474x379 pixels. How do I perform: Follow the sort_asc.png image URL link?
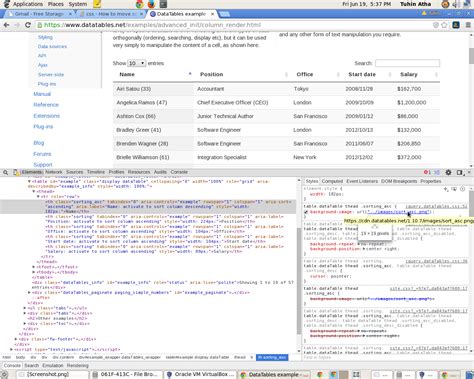(398, 212)
